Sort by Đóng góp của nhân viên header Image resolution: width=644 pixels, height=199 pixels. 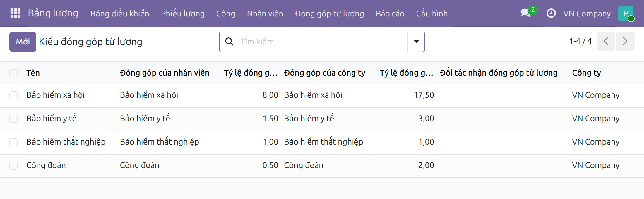click(x=165, y=73)
